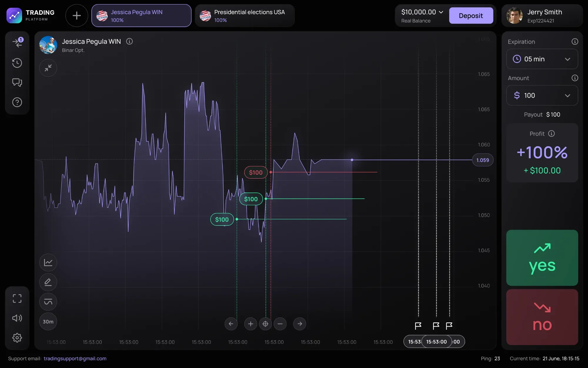Viewport: 588px width, 368px height.
Task: Click the 1.059 current price label
Action: [482, 160]
